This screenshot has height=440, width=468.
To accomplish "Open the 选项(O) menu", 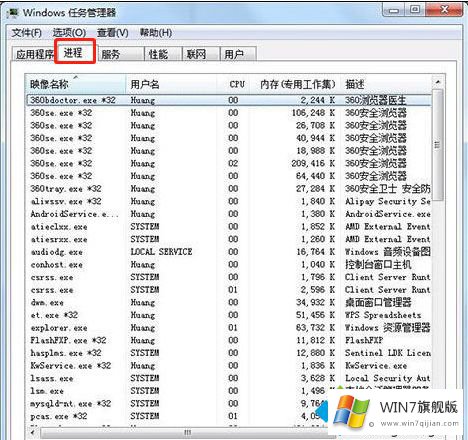I will click(x=69, y=33).
